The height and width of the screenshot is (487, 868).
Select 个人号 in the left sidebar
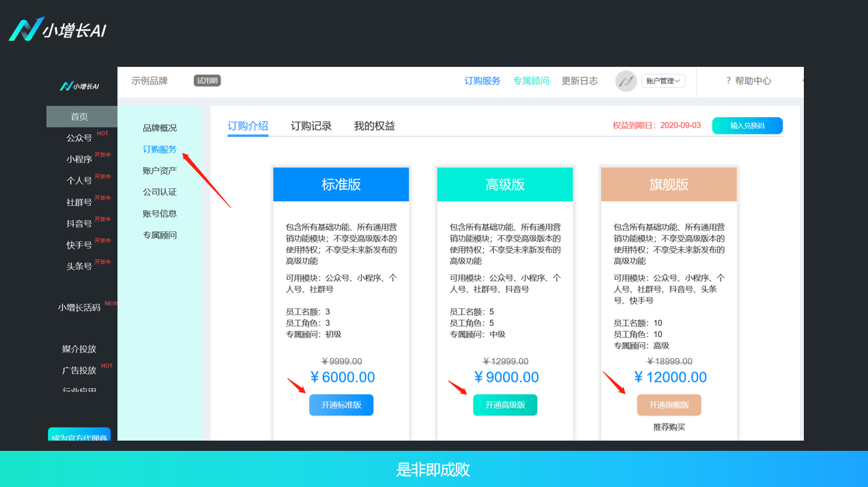point(79,181)
